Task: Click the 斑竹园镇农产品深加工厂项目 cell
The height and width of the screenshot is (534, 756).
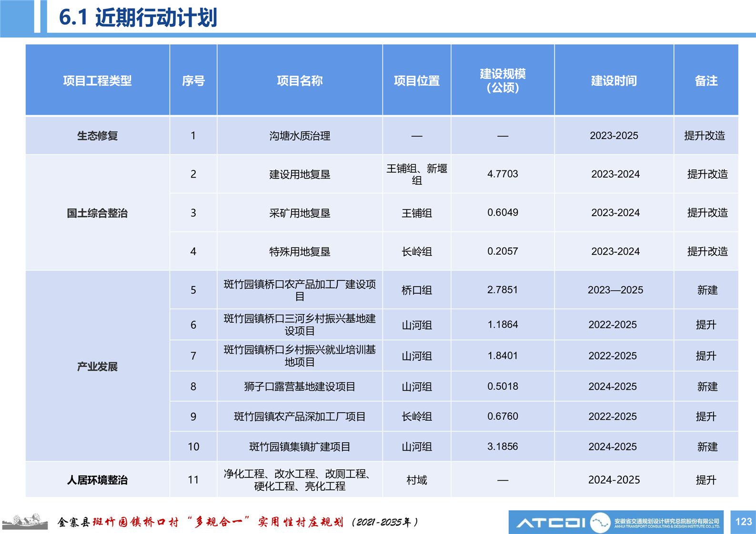Action: (300, 416)
